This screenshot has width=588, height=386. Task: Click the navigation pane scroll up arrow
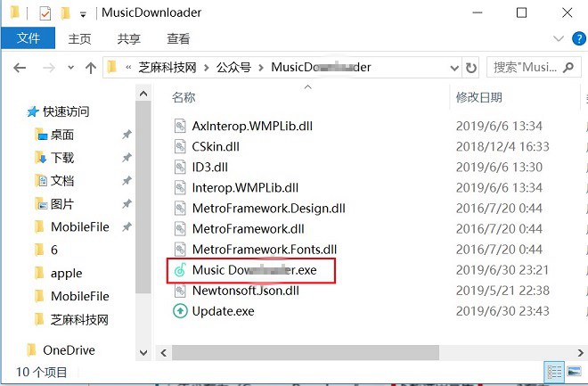coord(143,93)
